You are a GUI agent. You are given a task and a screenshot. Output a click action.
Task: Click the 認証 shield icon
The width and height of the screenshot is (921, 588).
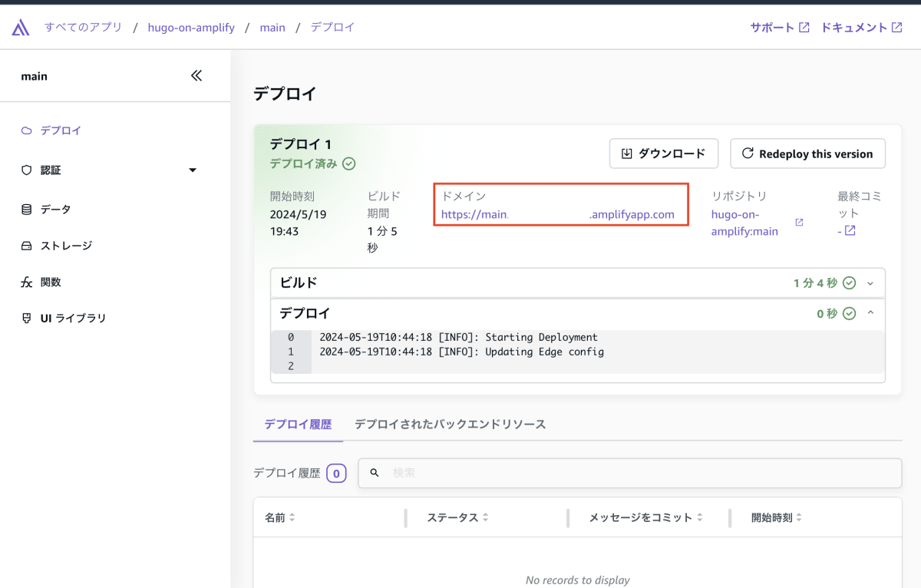tap(27, 170)
